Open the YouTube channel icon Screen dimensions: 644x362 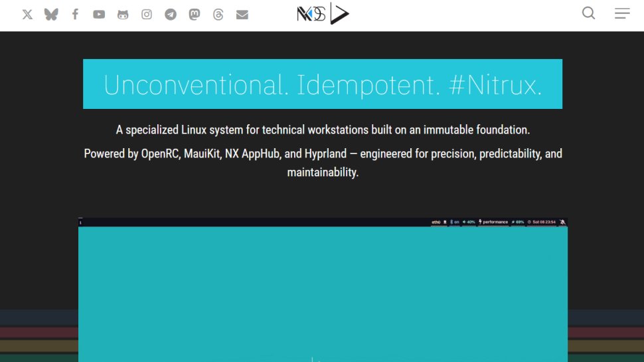(x=99, y=15)
